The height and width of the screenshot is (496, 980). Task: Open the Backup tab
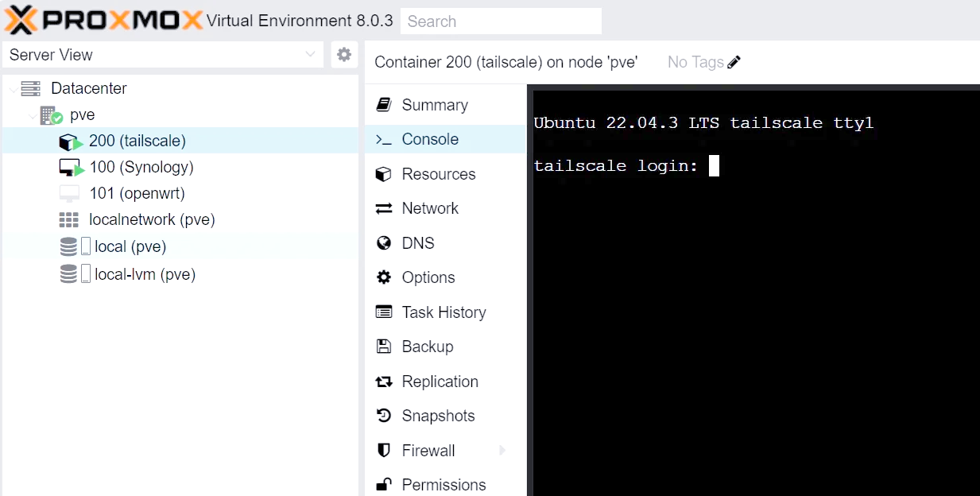click(x=445, y=347)
